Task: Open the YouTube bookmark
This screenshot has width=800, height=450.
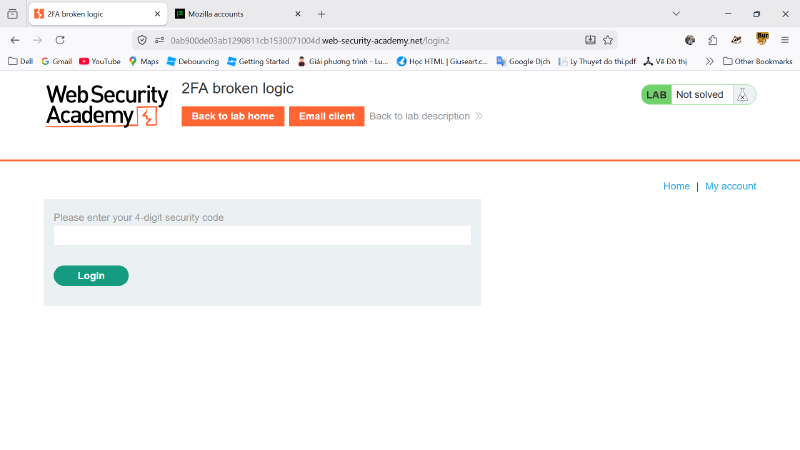Action: tap(100, 61)
